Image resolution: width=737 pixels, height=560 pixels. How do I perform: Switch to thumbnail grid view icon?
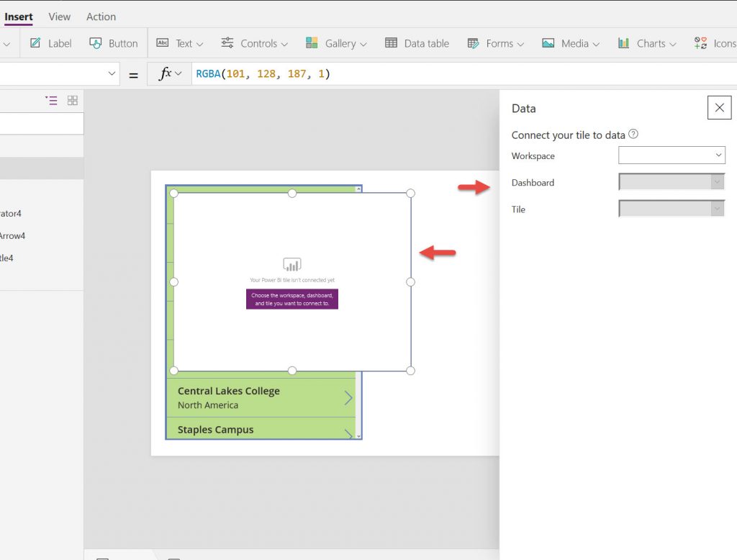tap(73, 101)
